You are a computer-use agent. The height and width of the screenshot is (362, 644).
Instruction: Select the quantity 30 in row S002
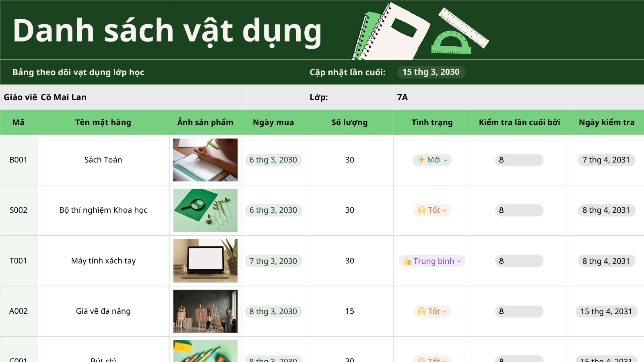(350, 210)
